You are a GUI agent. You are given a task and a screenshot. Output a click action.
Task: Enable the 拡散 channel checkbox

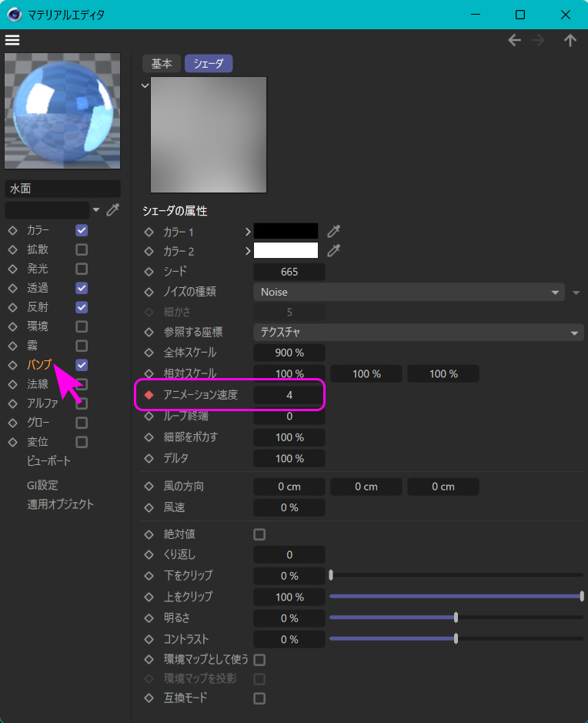(82, 249)
